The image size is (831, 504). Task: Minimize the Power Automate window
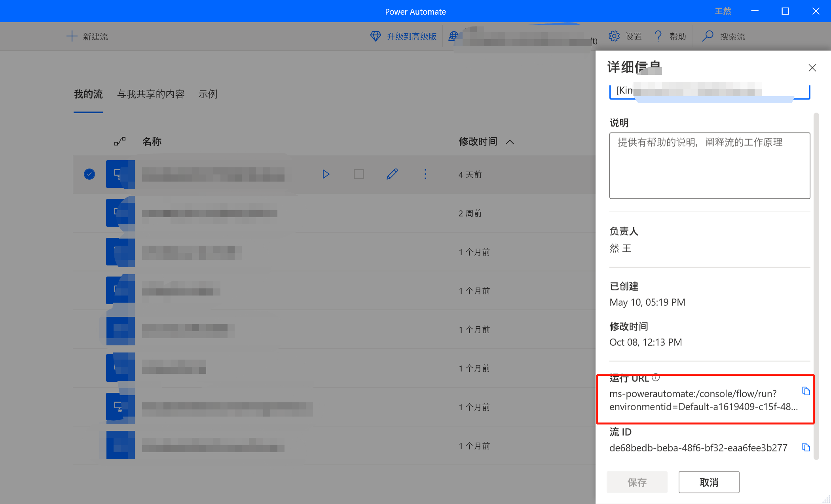[x=755, y=11]
